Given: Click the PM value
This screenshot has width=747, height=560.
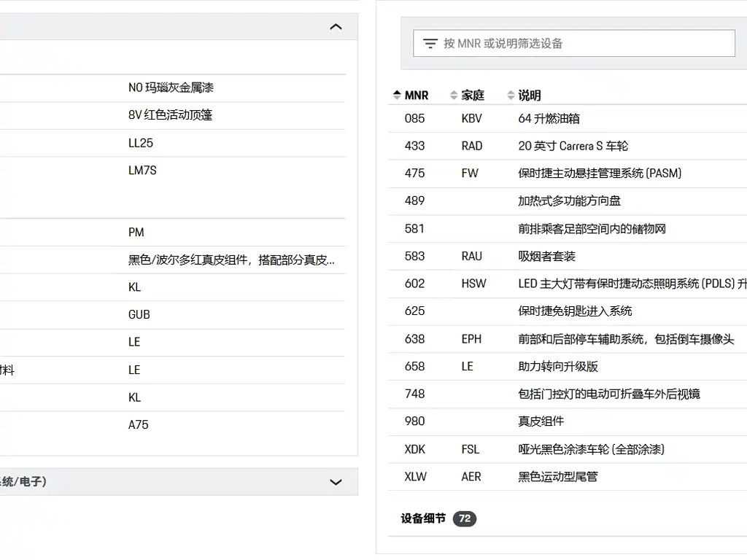Looking at the screenshot, I should coord(136,233).
